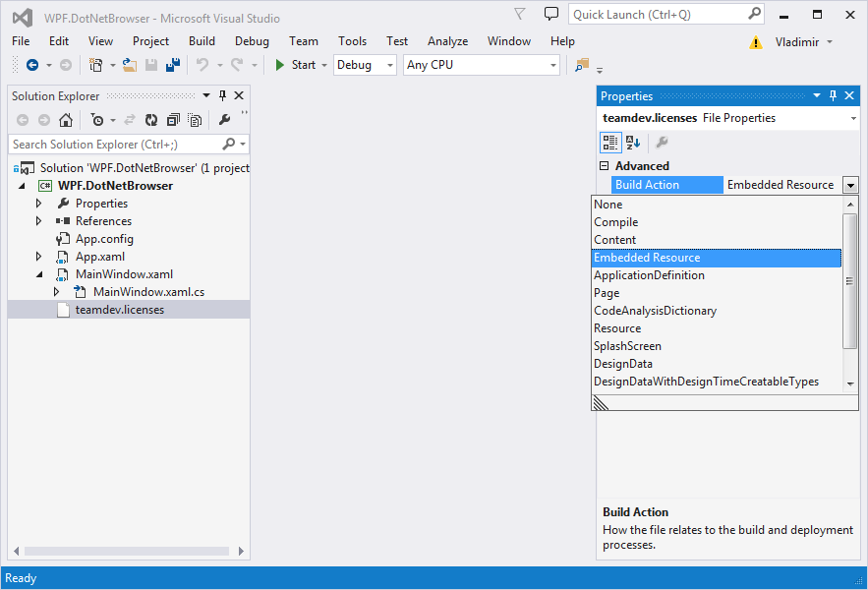The width and height of the screenshot is (868, 590).
Task: Click the Solution Explorer horizontal scrollbar
Action: pos(126,552)
